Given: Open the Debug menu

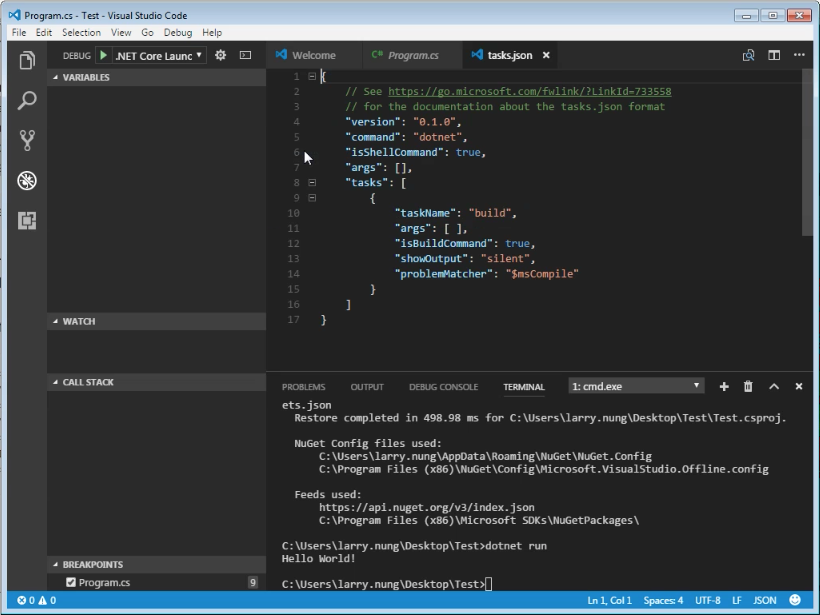Looking at the screenshot, I should (178, 32).
